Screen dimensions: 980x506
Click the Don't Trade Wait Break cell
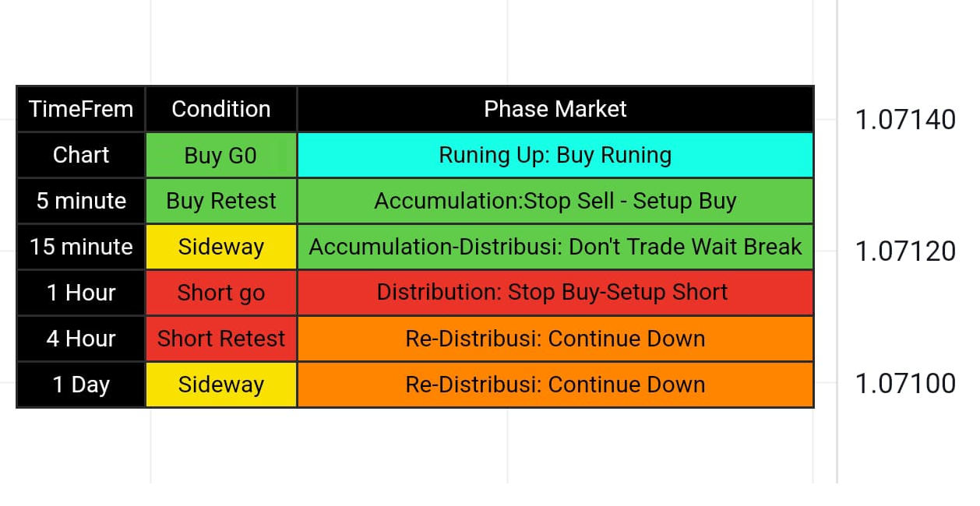click(555, 247)
